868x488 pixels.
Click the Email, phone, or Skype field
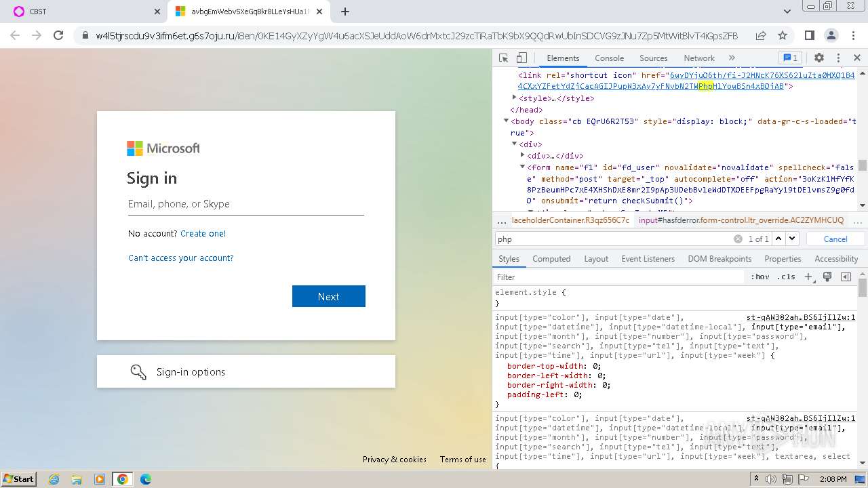coord(246,204)
